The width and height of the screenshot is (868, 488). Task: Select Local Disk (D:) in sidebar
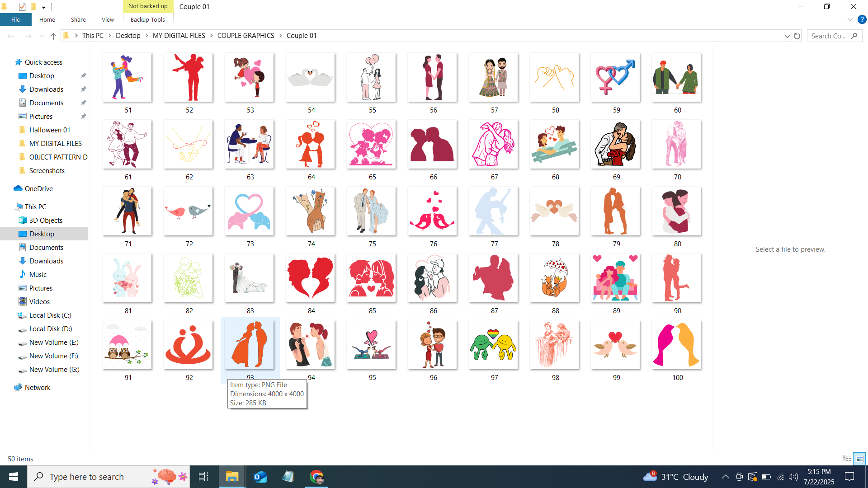coord(51,329)
